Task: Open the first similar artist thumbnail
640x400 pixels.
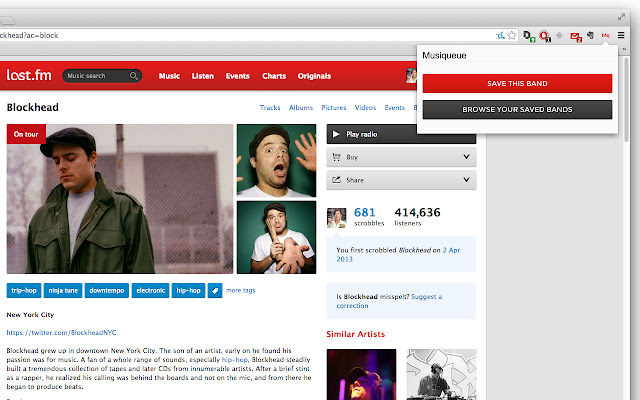Action: click(x=361, y=374)
